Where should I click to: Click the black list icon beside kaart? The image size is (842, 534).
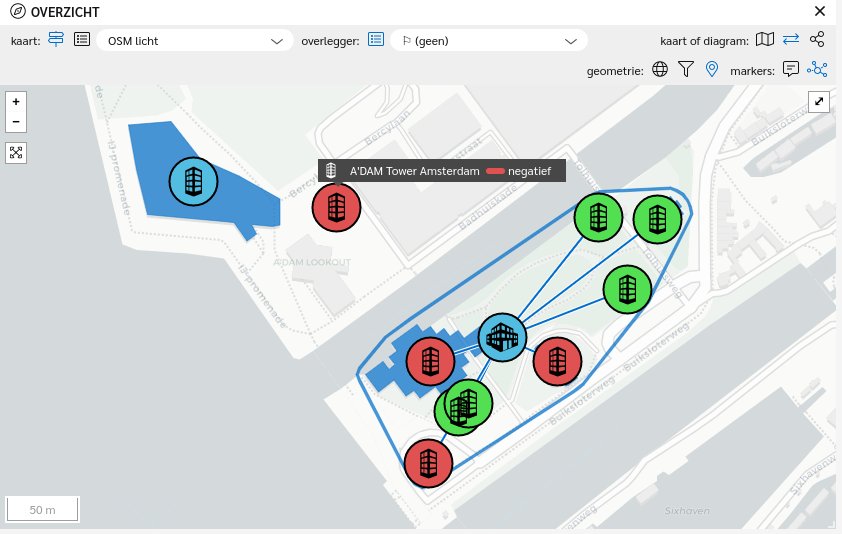click(x=82, y=40)
